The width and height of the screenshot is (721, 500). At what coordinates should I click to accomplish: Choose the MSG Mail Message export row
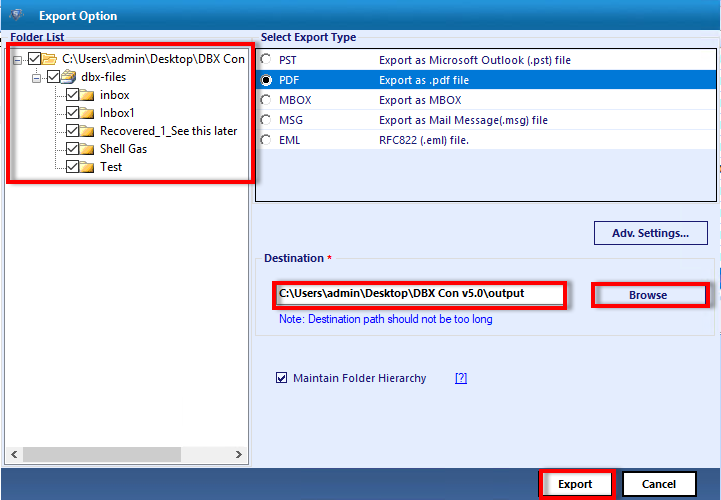pyautogui.click(x=486, y=120)
